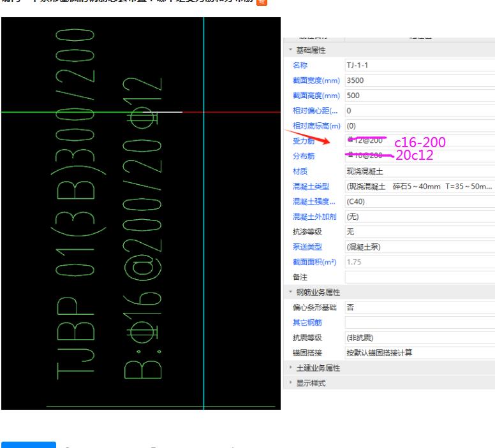Image resolution: width=495 pixels, height=448 pixels.
Task: Open the 偏心条形基础 field 否
Action: click(420, 307)
